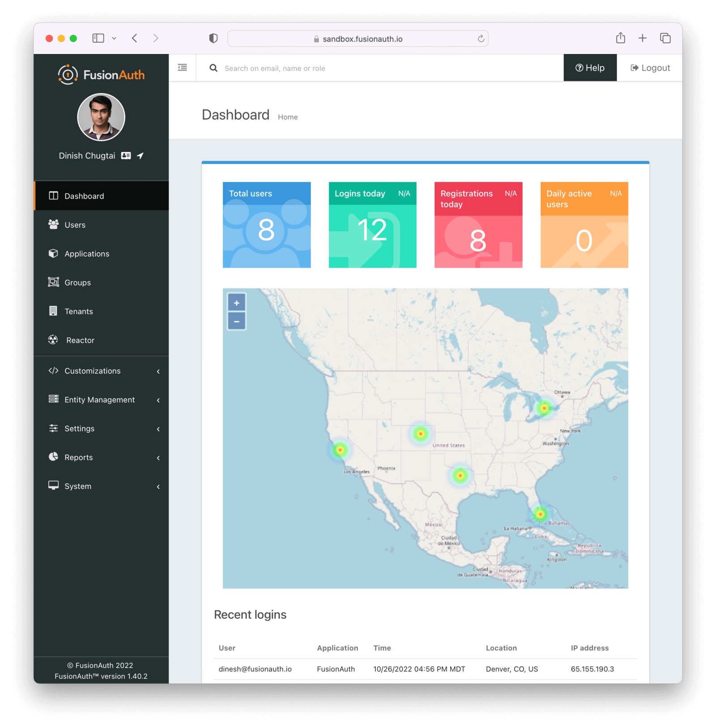
Task: Open the Reactor menu item
Action: point(102,340)
